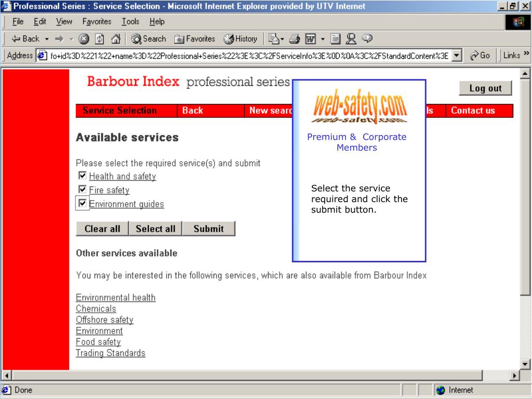
Task: Click the IE icon in title bar
Action: pyautogui.click(x=6, y=6)
